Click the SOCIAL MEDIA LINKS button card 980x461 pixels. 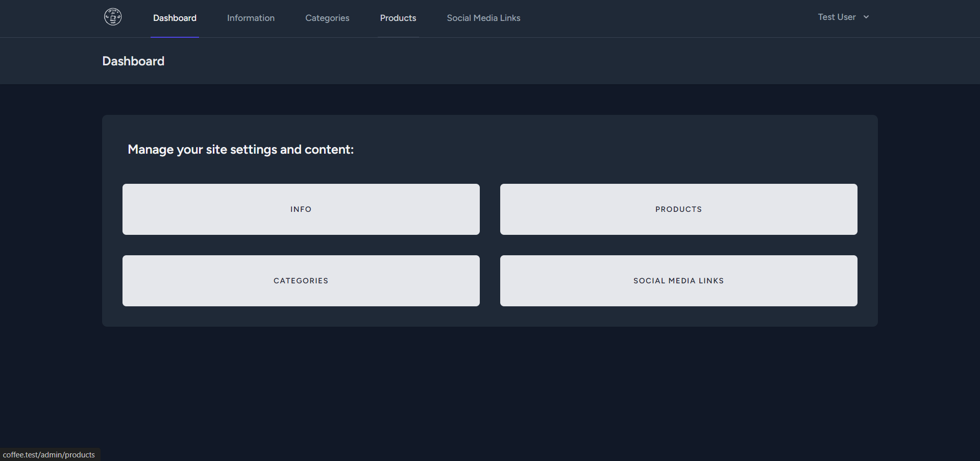678,281
